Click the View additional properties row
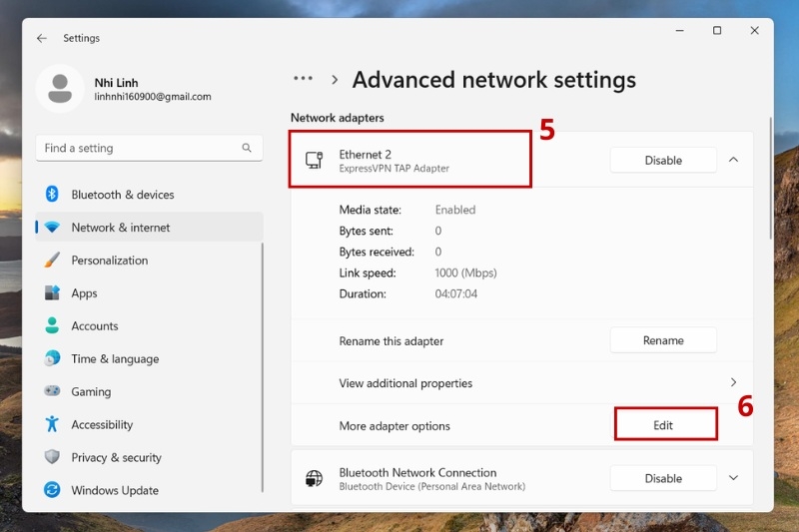 pyautogui.click(x=521, y=383)
